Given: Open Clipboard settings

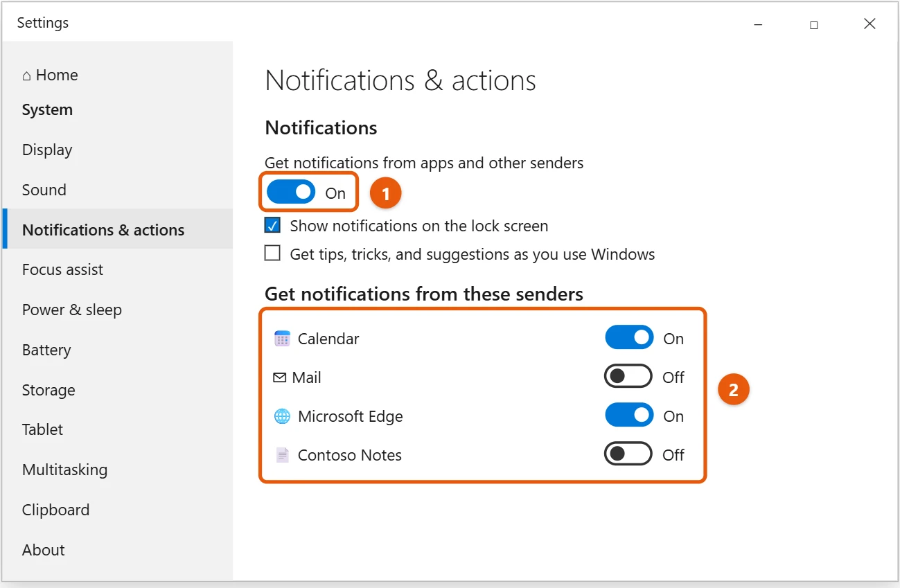Looking at the screenshot, I should pos(56,510).
